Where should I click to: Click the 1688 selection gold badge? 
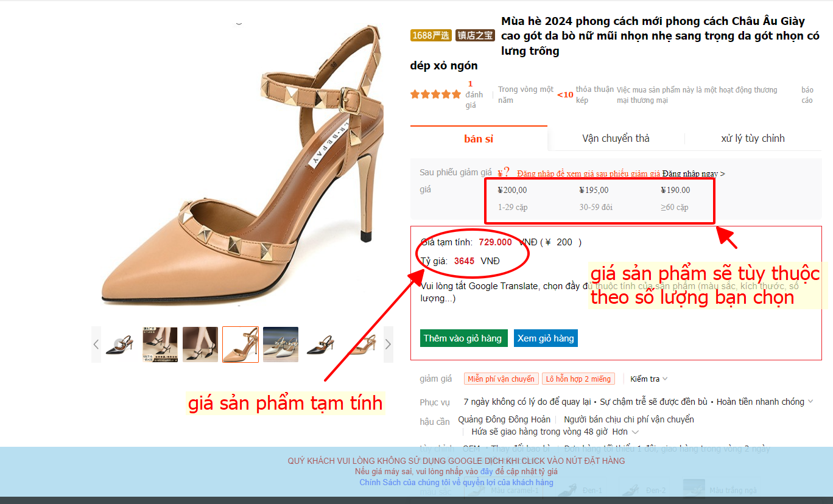tap(431, 35)
